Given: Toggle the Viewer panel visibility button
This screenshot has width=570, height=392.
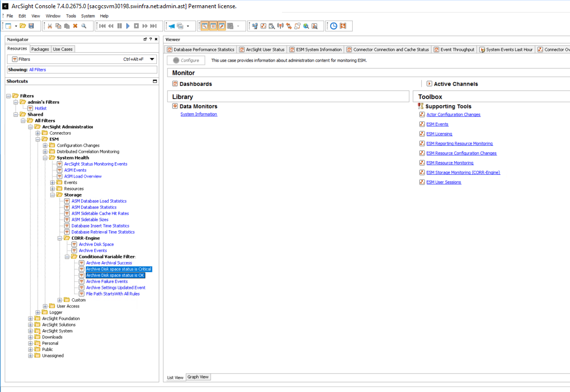Looking at the screenshot, I should pyautogui.click(x=213, y=26).
